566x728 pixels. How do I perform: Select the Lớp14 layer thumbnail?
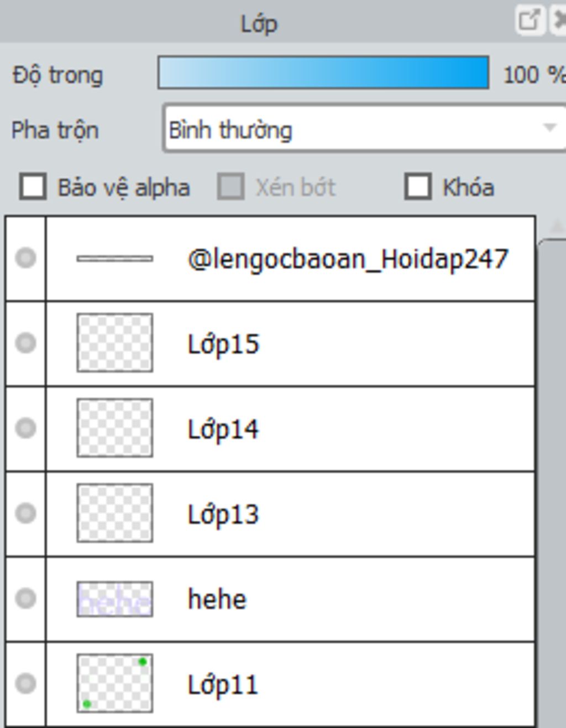pyautogui.click(x=115, y=428)
